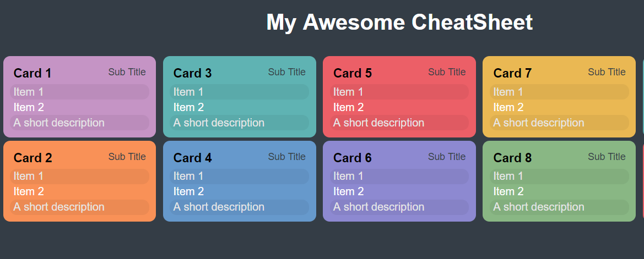Click the short description in Card 1
Image resolution: width=644 pixels, height=259 pixels.
pyautogui.click(x=80, y=123)
